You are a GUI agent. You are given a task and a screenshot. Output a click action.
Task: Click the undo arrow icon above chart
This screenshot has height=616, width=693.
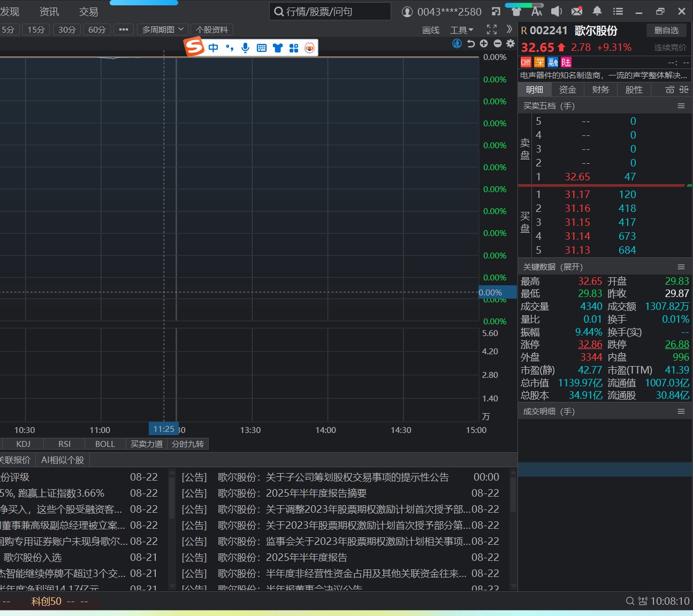point(471,43)
